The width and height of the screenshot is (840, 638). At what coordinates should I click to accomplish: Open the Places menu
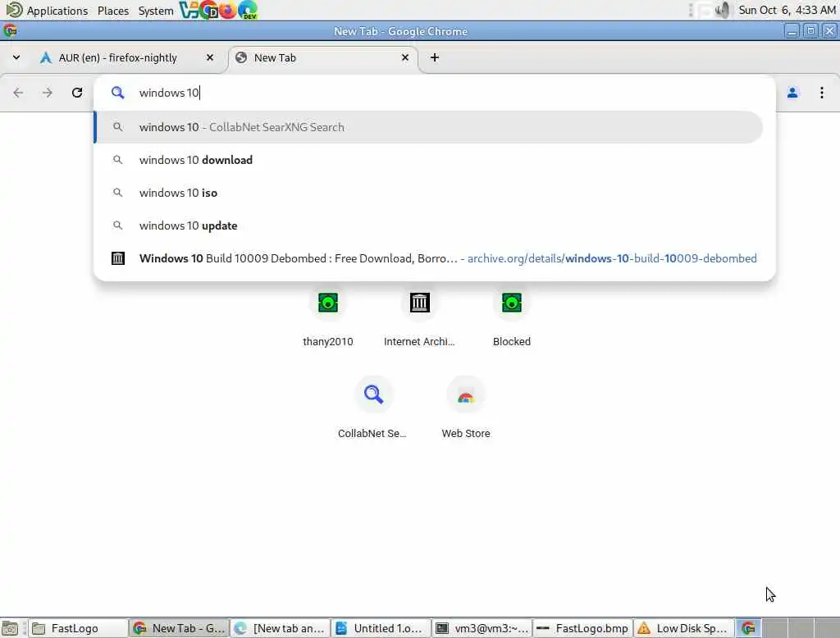[x=113, y=11]
